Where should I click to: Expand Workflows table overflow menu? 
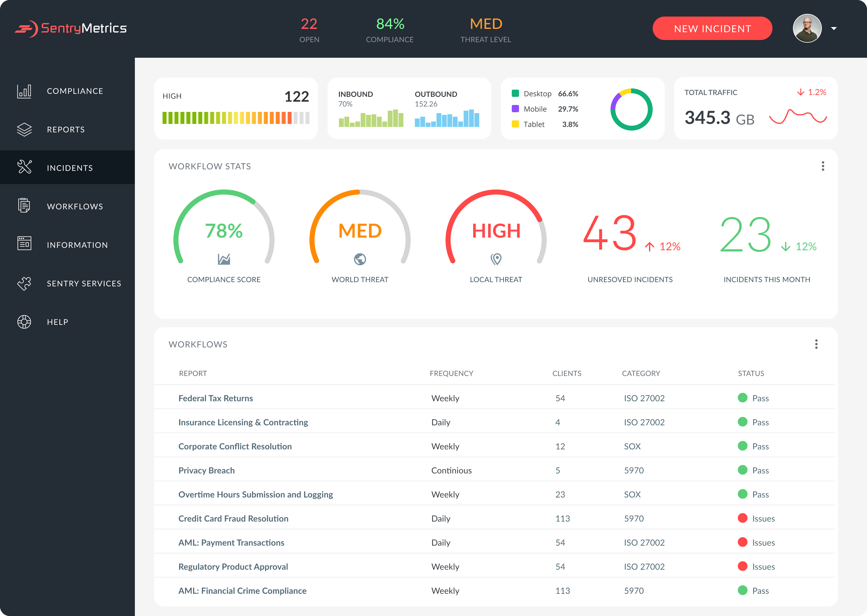pos(816,344)
